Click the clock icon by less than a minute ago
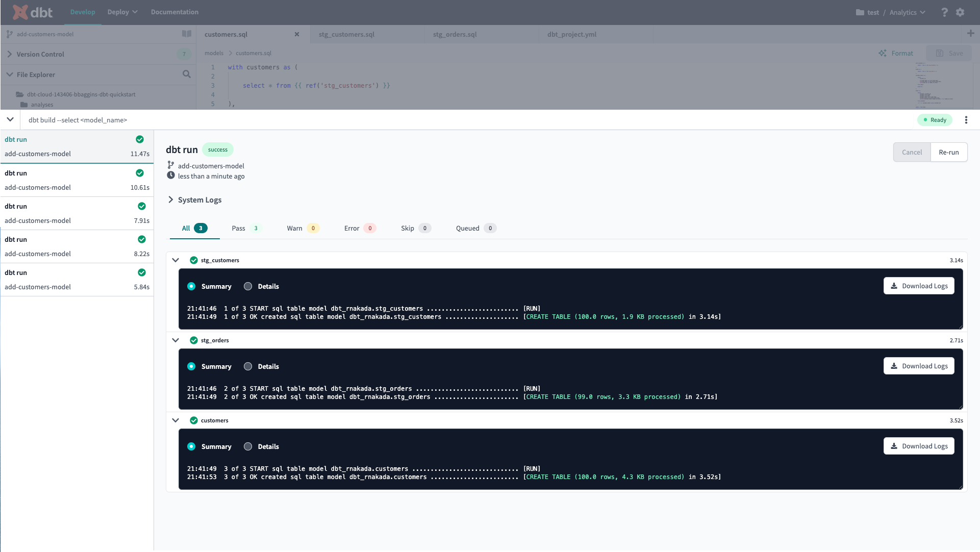The height and width of the screenshot is (552, 980). pos(171,175)
